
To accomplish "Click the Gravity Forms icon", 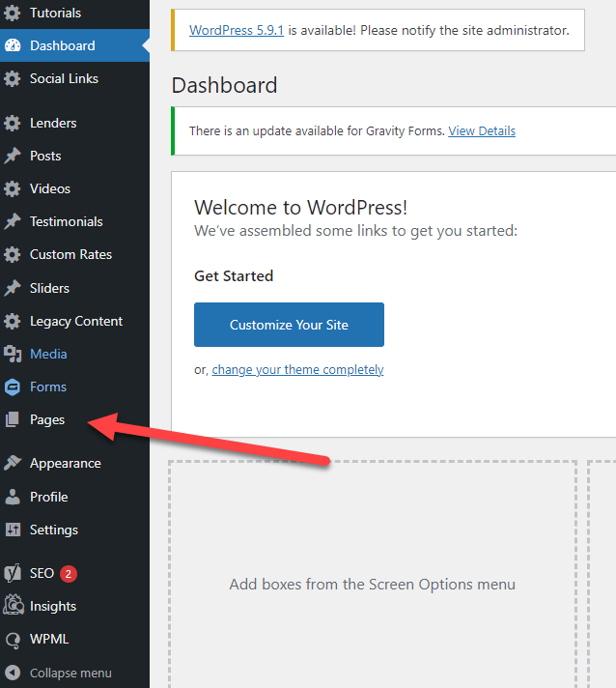I will 13,387.
